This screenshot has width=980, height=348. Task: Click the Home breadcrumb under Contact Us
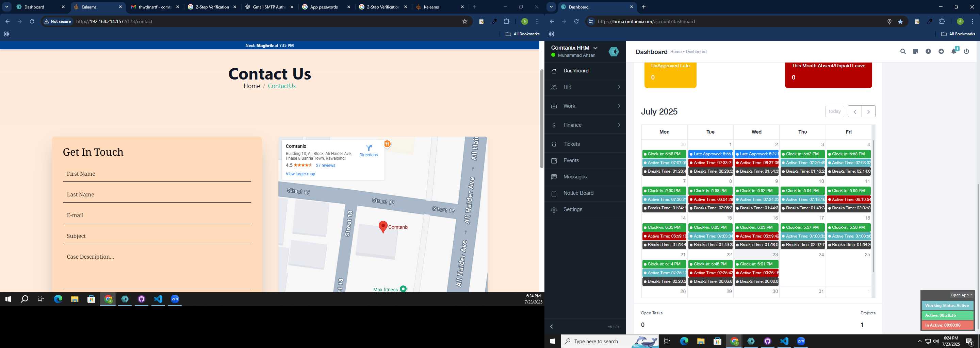click(252, 86)
